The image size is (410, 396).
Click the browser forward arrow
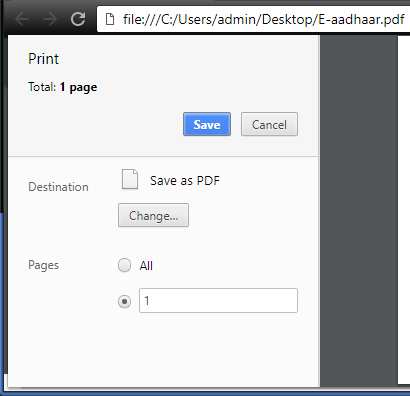(50, 19)
